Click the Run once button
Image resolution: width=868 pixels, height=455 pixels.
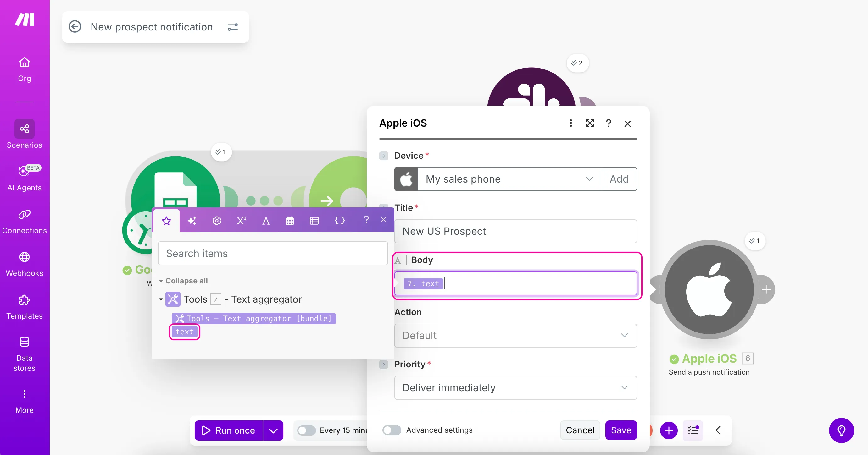pyautogui.click(x=229, y=430)
